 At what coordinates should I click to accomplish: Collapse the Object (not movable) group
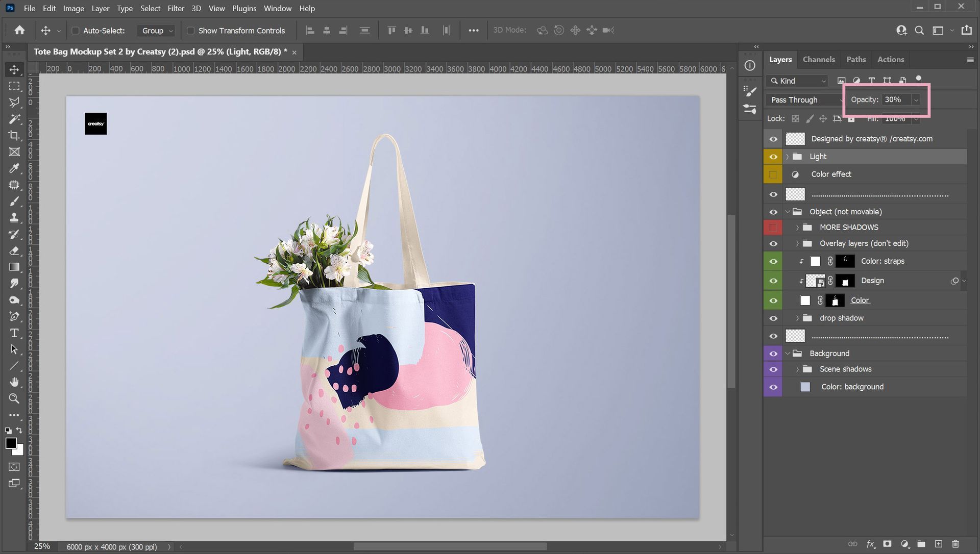click(x=788, y=212)
